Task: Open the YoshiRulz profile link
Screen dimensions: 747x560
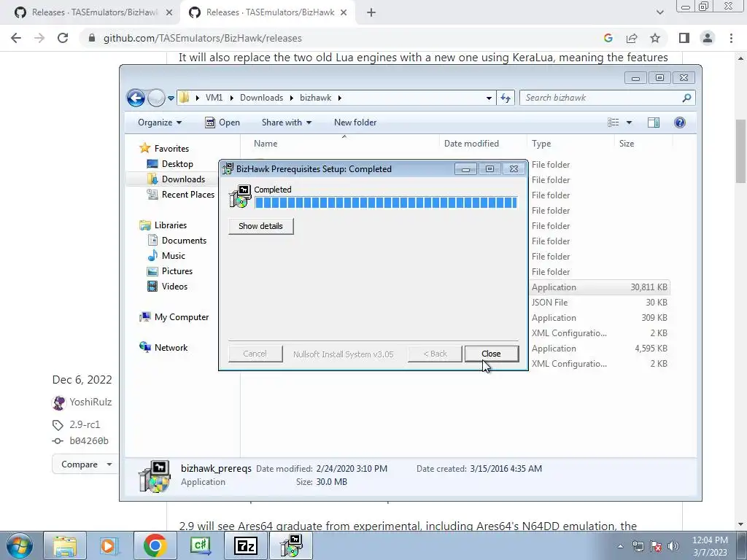Action: coord(90,402)
